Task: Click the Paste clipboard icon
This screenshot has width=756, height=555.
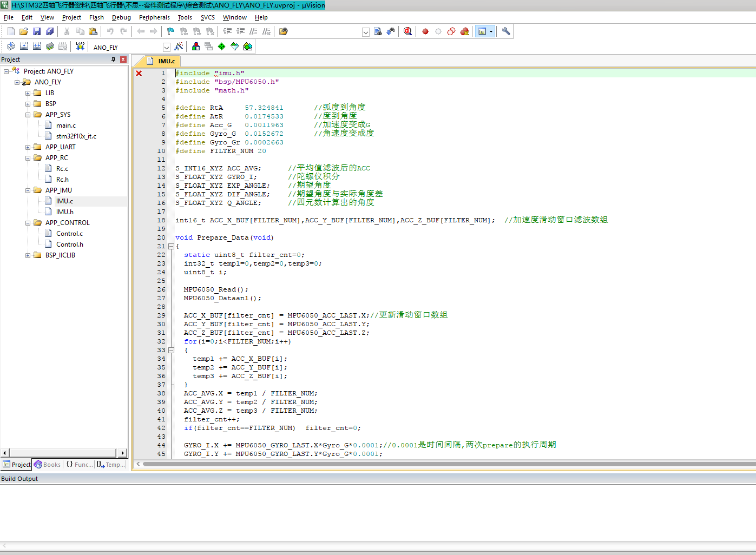Action: point(93,31)
